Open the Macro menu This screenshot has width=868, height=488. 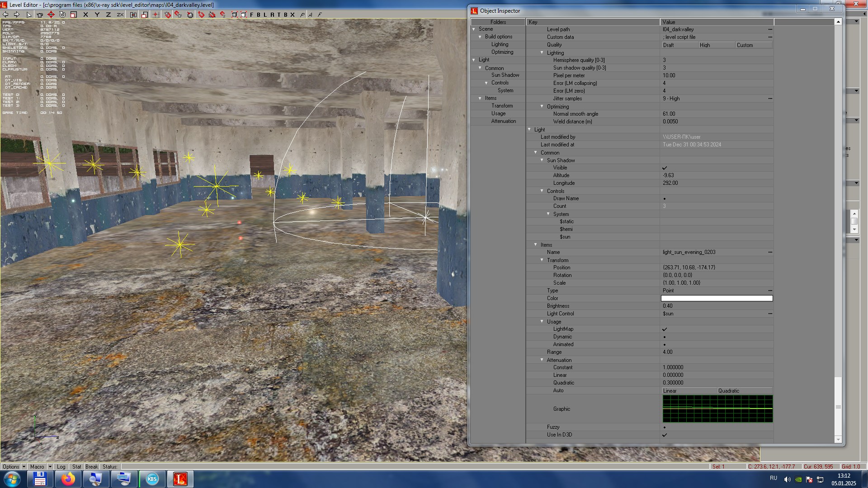[x=37, y=467]
